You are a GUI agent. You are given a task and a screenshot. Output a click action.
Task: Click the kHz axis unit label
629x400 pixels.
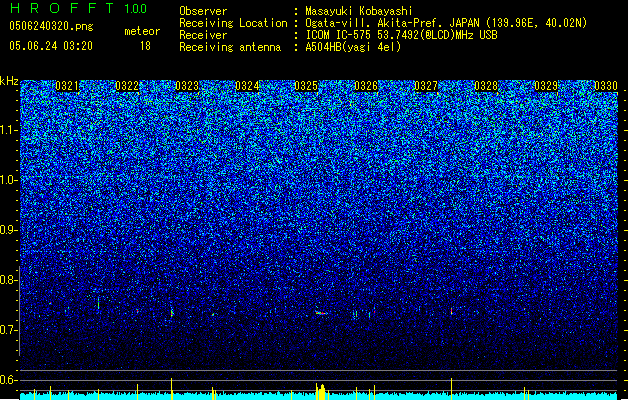pyautogui.click(x=9, y=81)
